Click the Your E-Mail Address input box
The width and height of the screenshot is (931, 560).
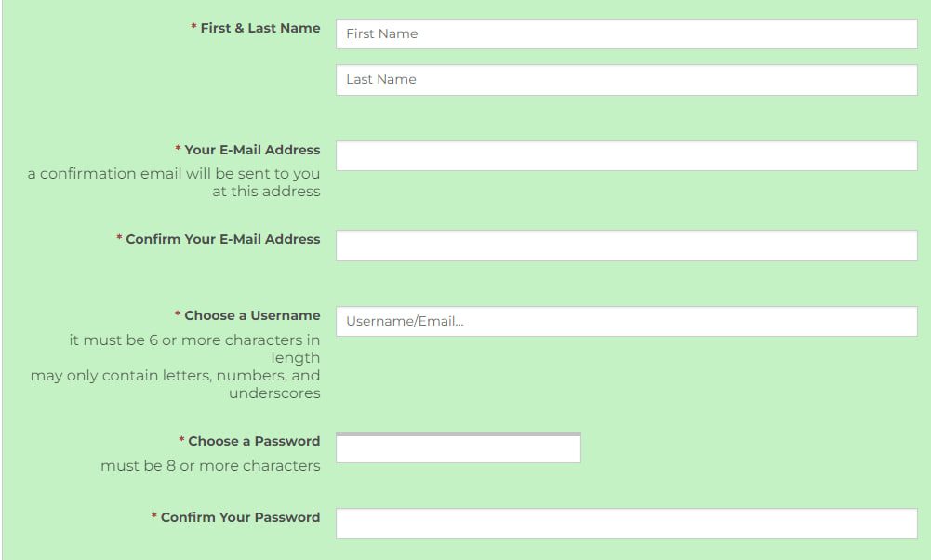pyautogui.click(x=626, y=156)
